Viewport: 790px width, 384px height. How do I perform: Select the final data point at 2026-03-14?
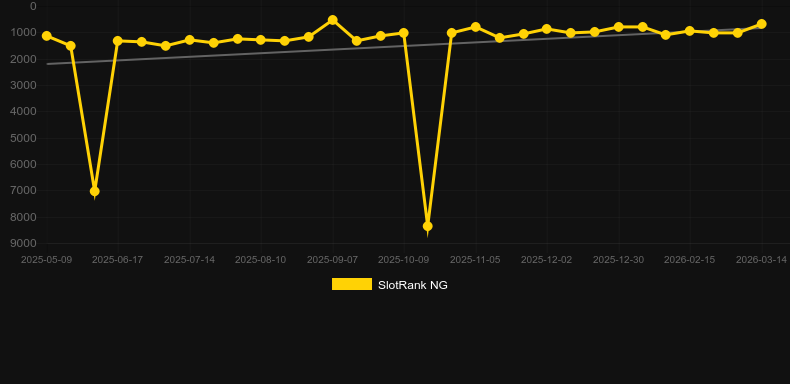pyautogui.click(x=761, y=24)
